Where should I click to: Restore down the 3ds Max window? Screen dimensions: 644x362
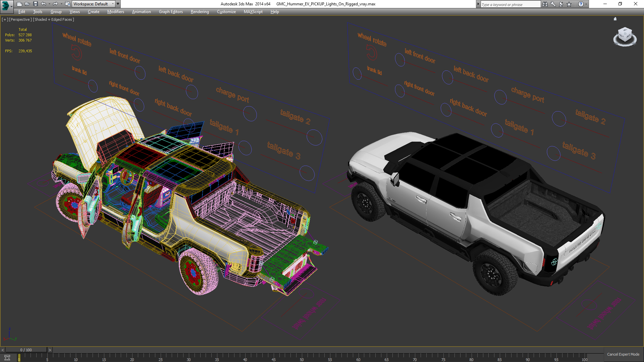point(620,4)
